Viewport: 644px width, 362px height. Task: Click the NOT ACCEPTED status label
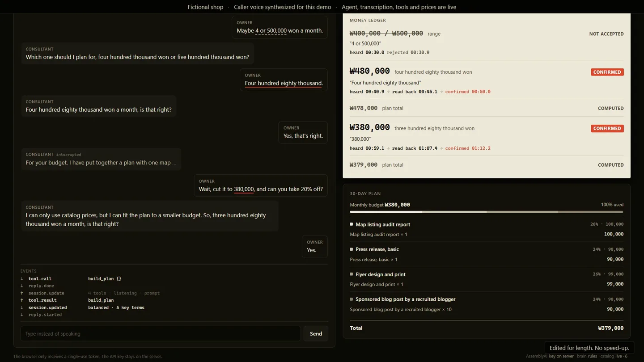click(x=606, y=34)
